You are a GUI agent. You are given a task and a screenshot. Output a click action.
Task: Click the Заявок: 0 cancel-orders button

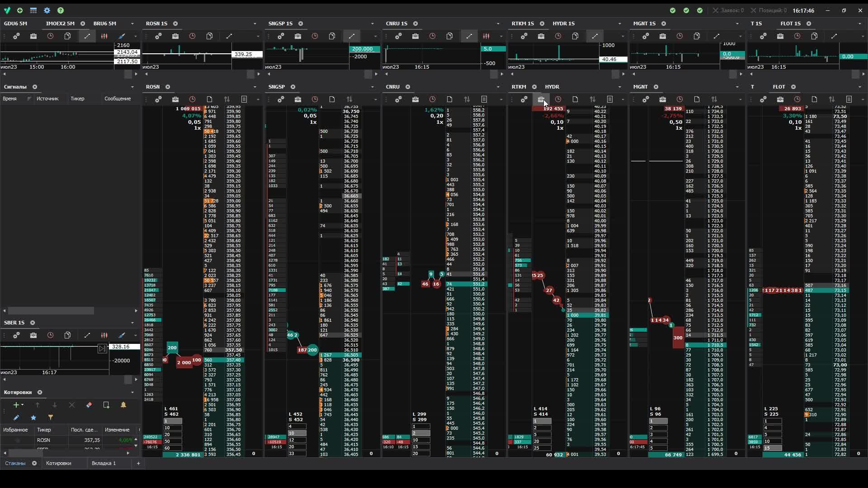728,10
